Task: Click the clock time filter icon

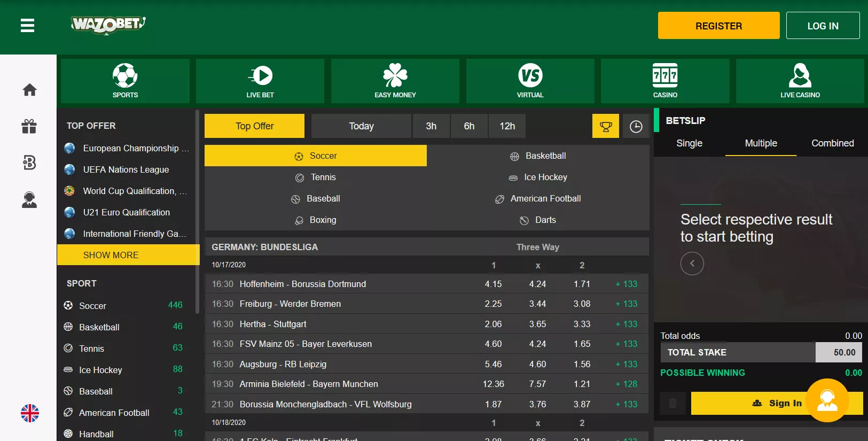Action: [636, 126]
